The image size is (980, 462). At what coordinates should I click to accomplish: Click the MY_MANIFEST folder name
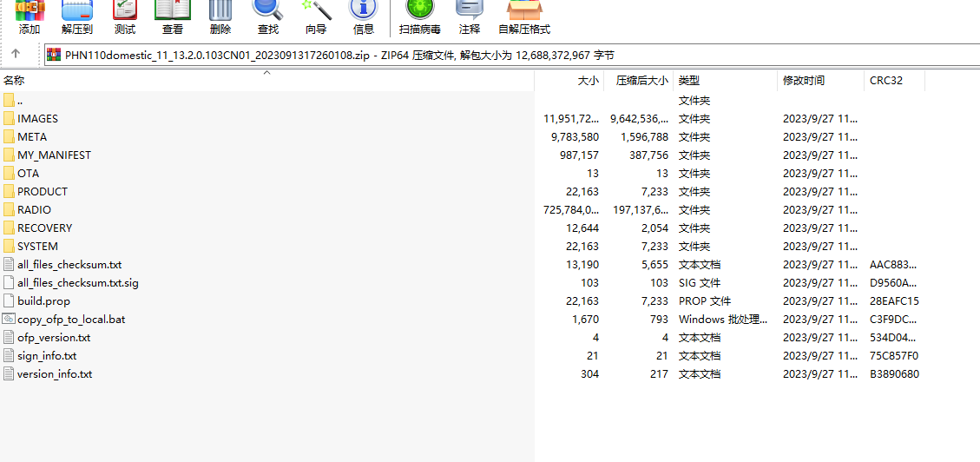click(x=55, y=155)
